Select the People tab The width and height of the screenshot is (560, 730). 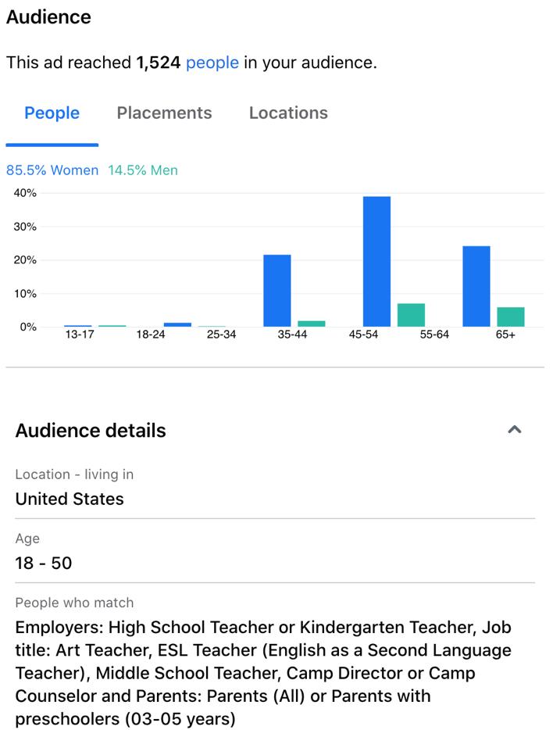click(52, 113)
